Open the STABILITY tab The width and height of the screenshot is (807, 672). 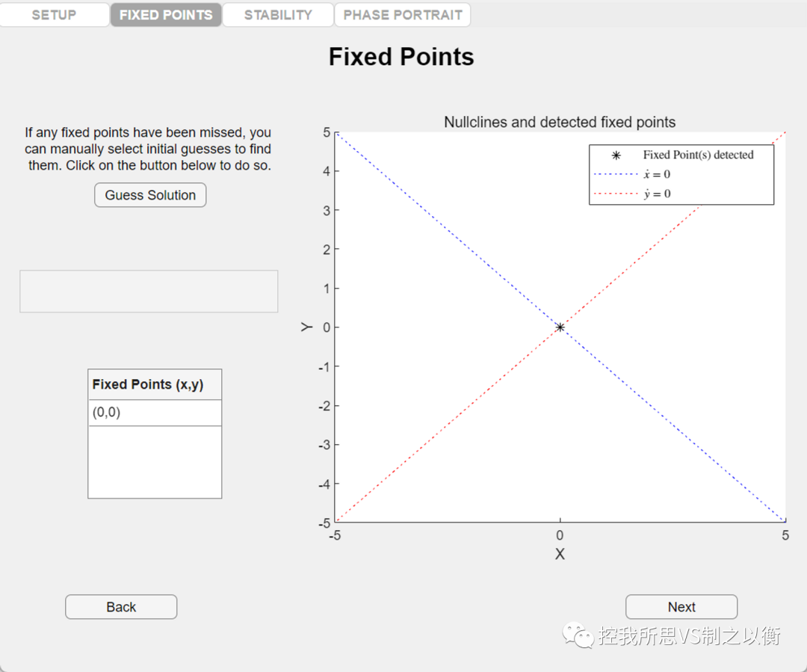(x=278, y=15)
